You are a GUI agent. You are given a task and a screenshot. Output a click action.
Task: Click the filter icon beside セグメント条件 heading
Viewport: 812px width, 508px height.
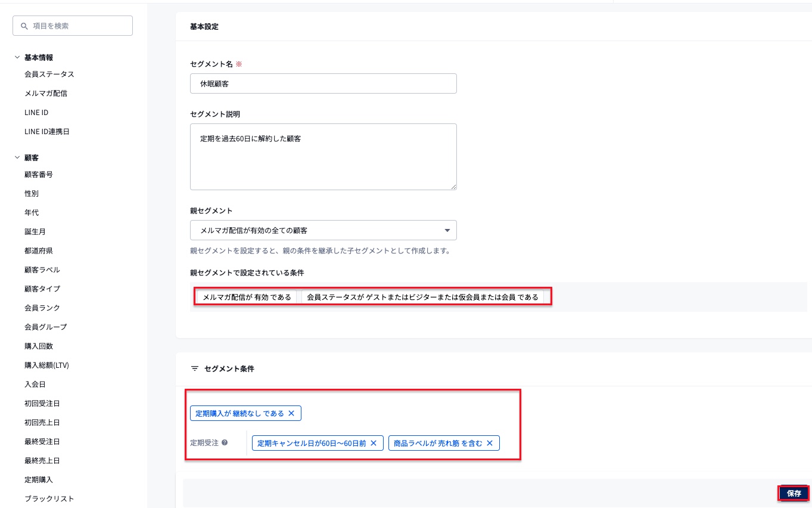[x=195, y=368]
